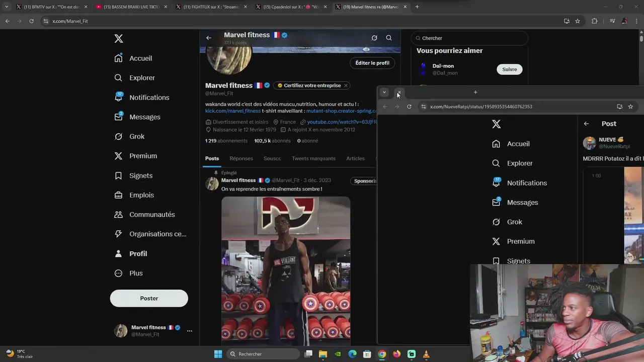This screenshot has width=644, height=362.
Task: Reload the page in the popup window
Action: 409,107
